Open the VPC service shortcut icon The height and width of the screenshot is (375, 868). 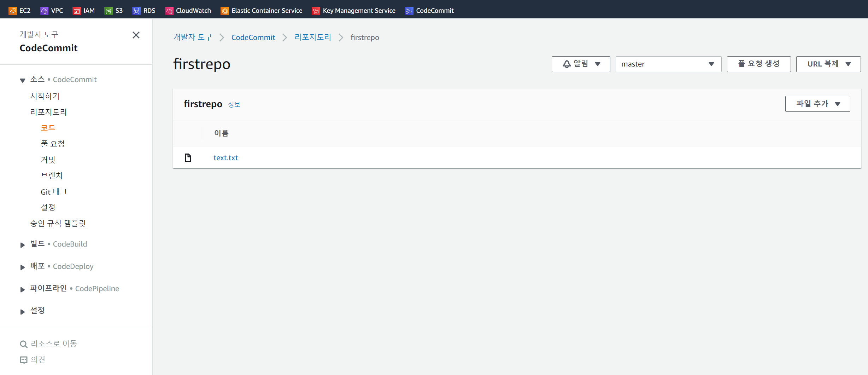[x=44, y=11]
